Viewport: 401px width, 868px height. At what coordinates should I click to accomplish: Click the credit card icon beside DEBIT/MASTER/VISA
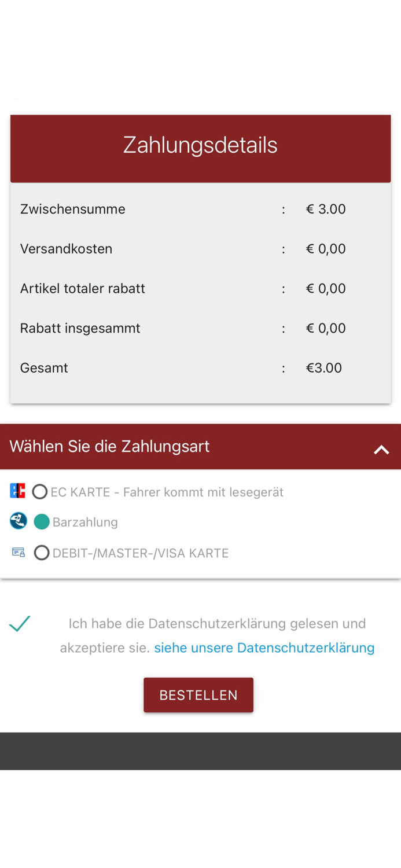[18, 551]
